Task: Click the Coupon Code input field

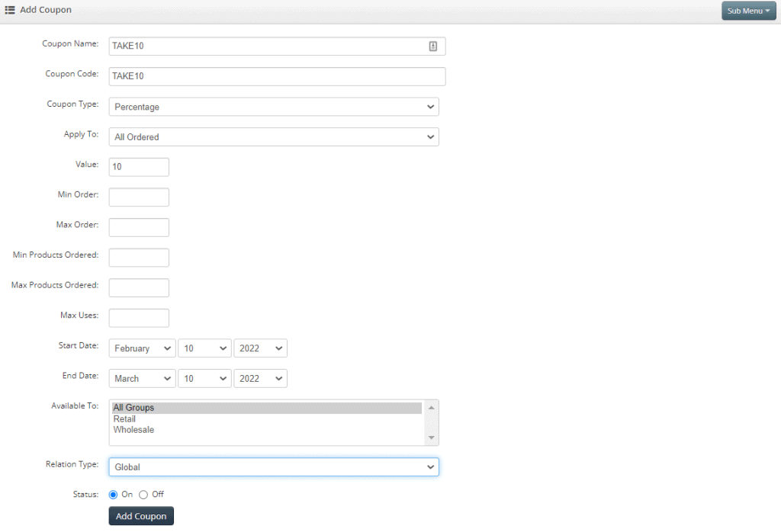Action: tap(277, 77)
